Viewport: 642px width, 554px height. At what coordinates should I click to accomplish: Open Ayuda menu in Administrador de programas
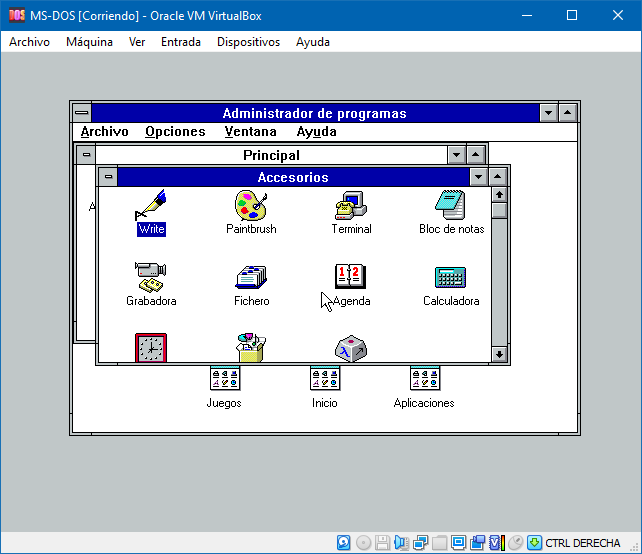point(316,131)
